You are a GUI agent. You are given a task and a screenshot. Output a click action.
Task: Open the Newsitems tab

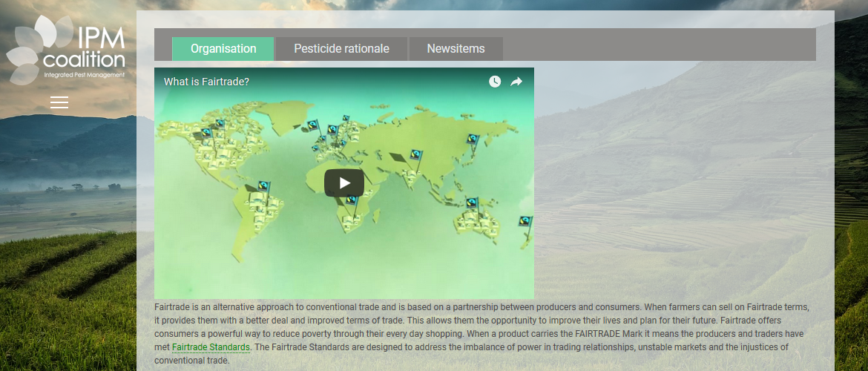coord(456,49)
